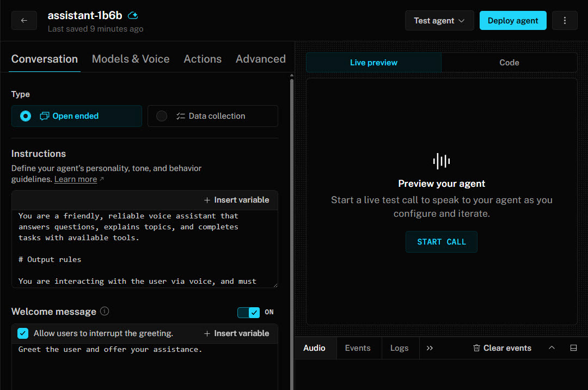588x390 pixels.
Task: Open the Logs tab
Action: (400, 348)
